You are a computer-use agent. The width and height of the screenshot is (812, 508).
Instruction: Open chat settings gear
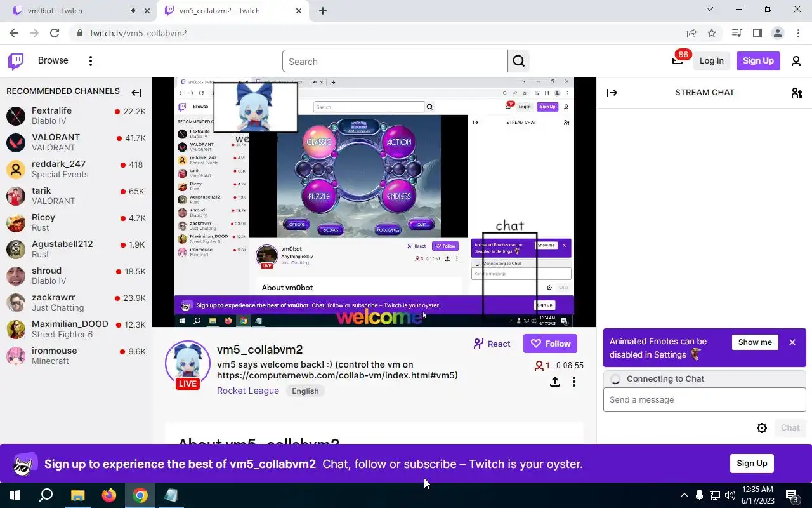[x=762, y=428]
